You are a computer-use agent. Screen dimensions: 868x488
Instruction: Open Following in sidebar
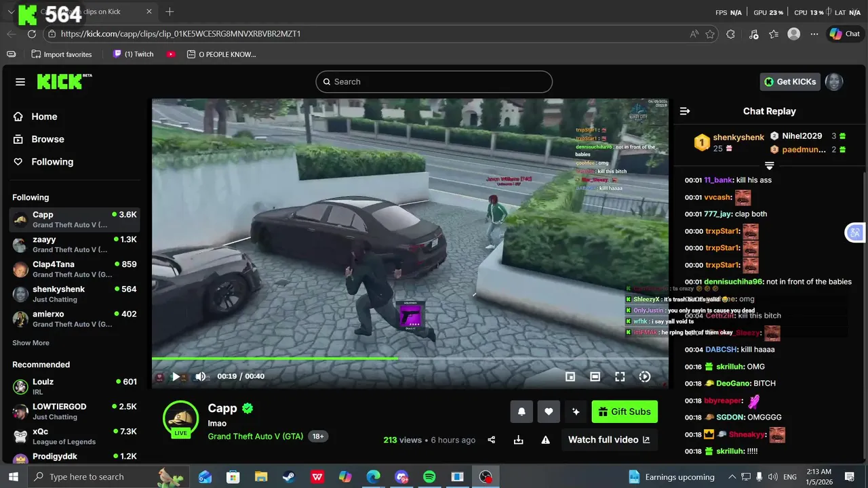52,161
